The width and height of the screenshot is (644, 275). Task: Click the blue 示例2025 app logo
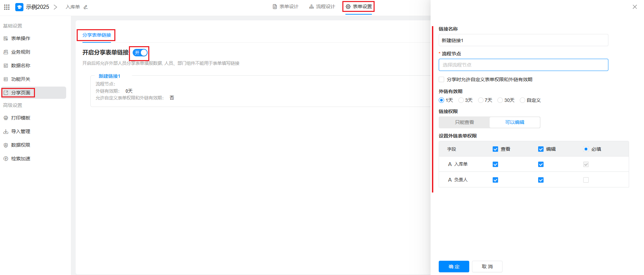[19, 7]
